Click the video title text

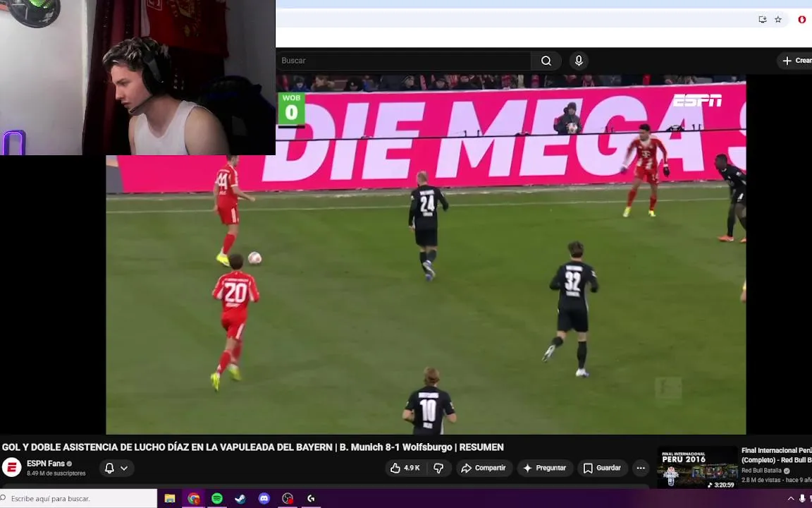pos(253,447)
